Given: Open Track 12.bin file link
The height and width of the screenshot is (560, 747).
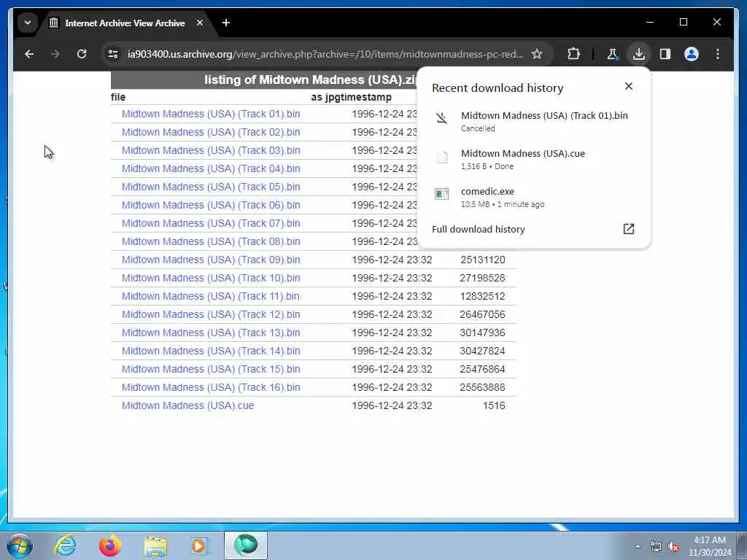Looking at the screenshot, I should pyautogui.click(x=211, y=314).
